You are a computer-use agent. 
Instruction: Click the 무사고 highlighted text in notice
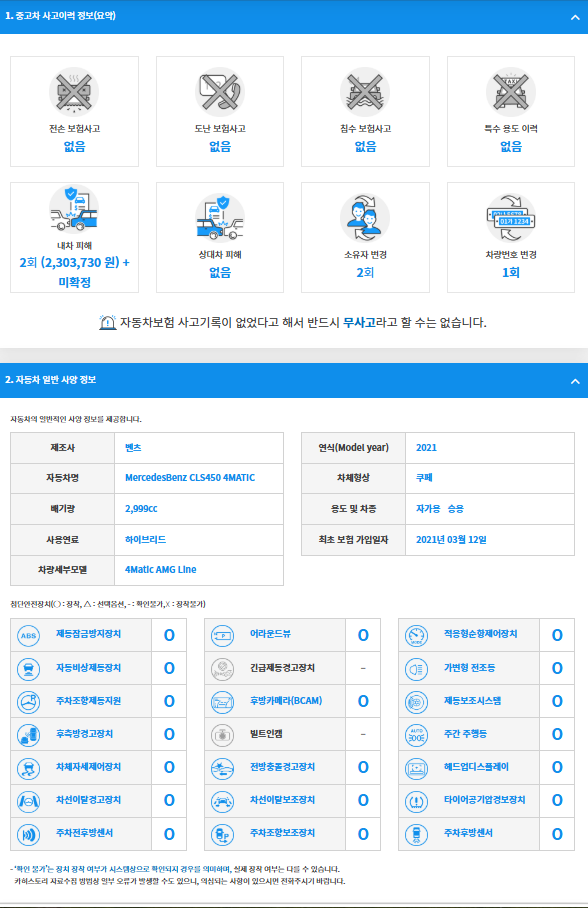click(359, 323)
